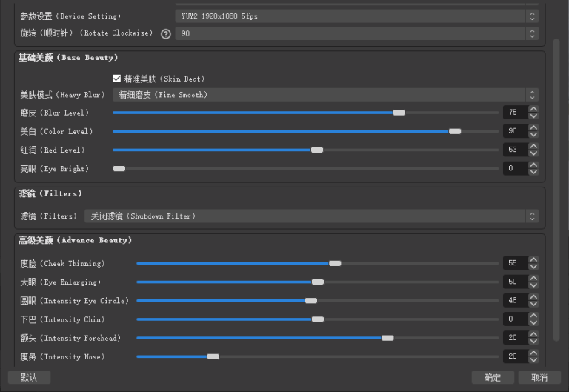This screenshot has width=569, height=392.
Task: Click the Eye Bright slider handle
Action: coord(119,169)
